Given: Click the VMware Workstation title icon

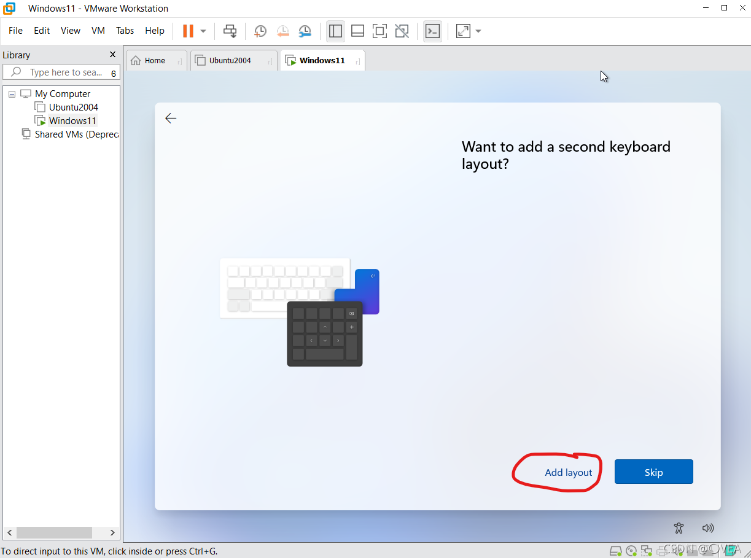Looking at the screenshot, I should coord(9,9).
